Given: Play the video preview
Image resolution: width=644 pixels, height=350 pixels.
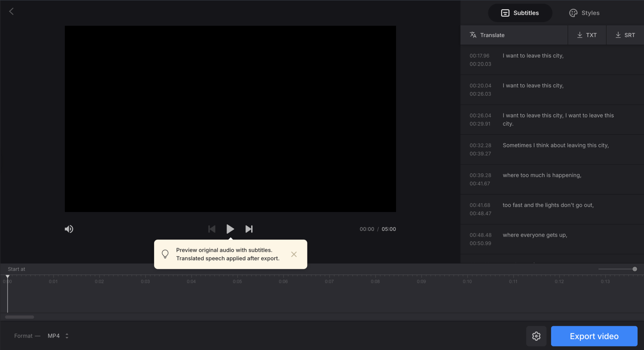Looking at the screenshot, I should click(x=230, y=229).
